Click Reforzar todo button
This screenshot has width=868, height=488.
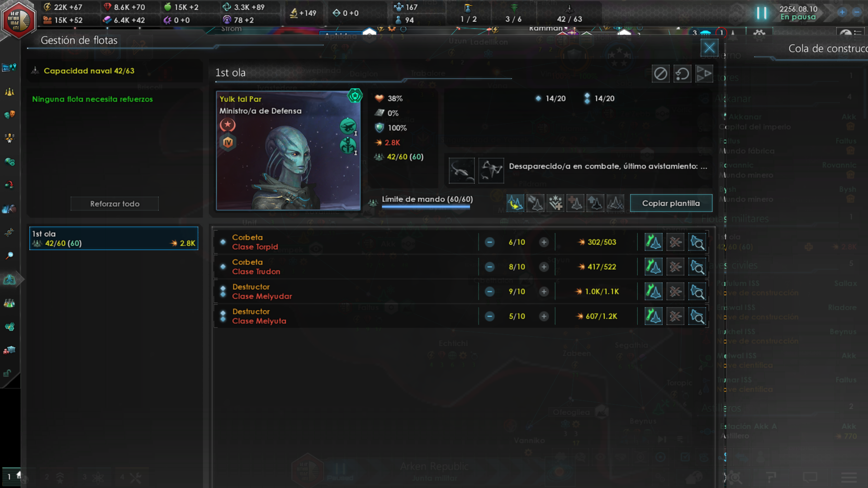[114, 204]
